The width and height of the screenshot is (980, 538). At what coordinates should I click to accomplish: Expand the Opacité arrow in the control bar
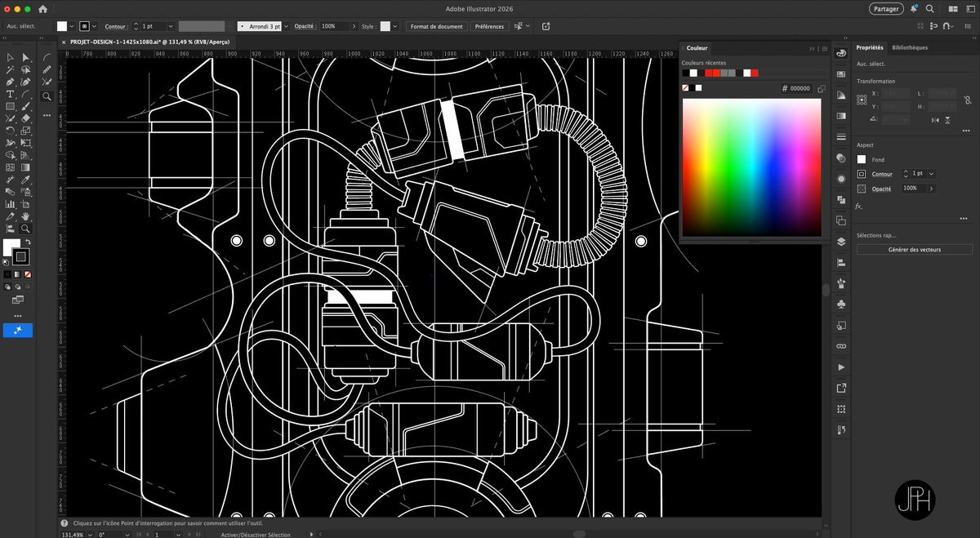pyautogui.click(x=353, y=26)
